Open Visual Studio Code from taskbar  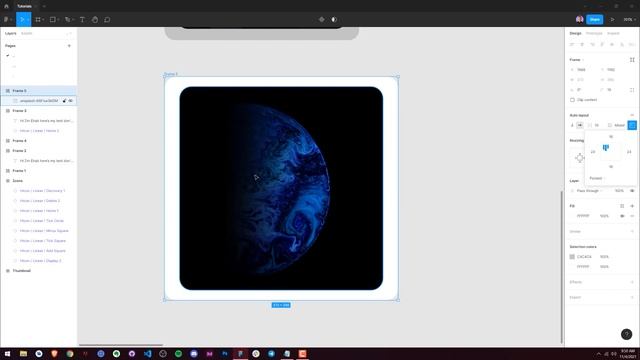coord(147,353)
